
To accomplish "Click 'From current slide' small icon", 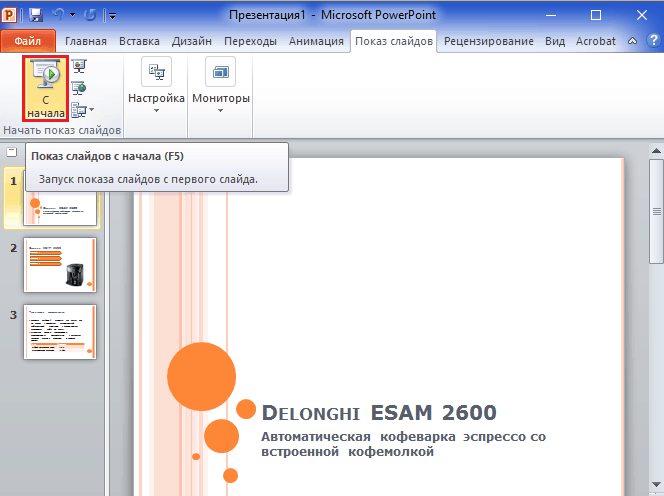I will [x=79, y=66].
